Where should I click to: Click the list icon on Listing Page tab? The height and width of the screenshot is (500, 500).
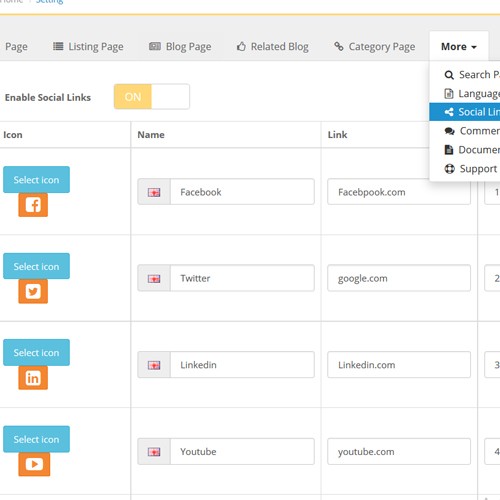point(58,46)
